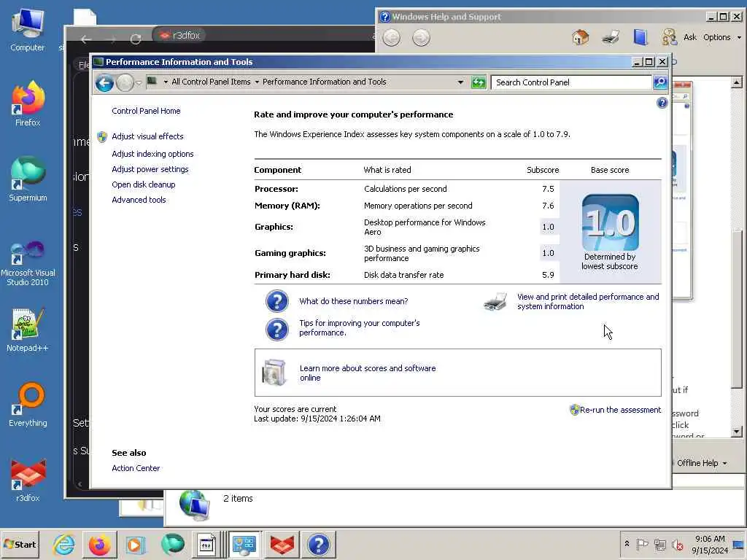The height and width of the screenshot is (560, 747).
Task: Open Windows Media Player from the taskbar
Action: click(135, 545)
